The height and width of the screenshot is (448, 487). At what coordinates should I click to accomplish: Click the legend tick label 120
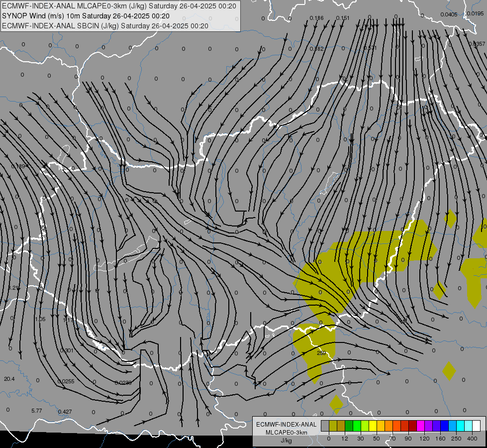[425, 439]
